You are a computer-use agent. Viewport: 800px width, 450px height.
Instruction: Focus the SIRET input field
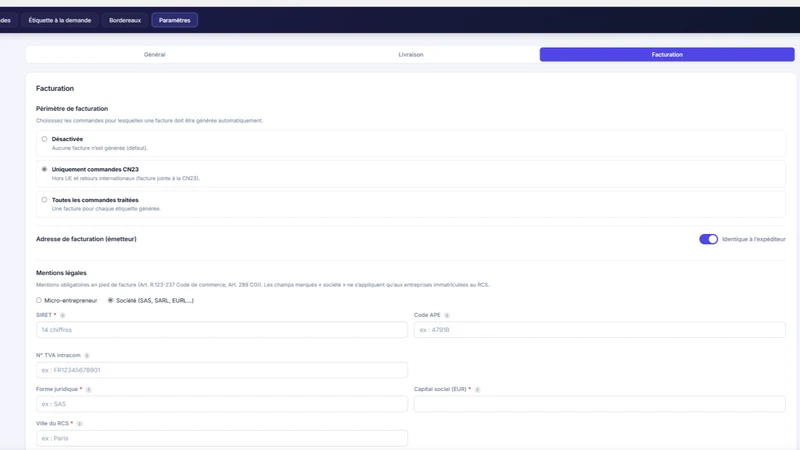[222, 330]
